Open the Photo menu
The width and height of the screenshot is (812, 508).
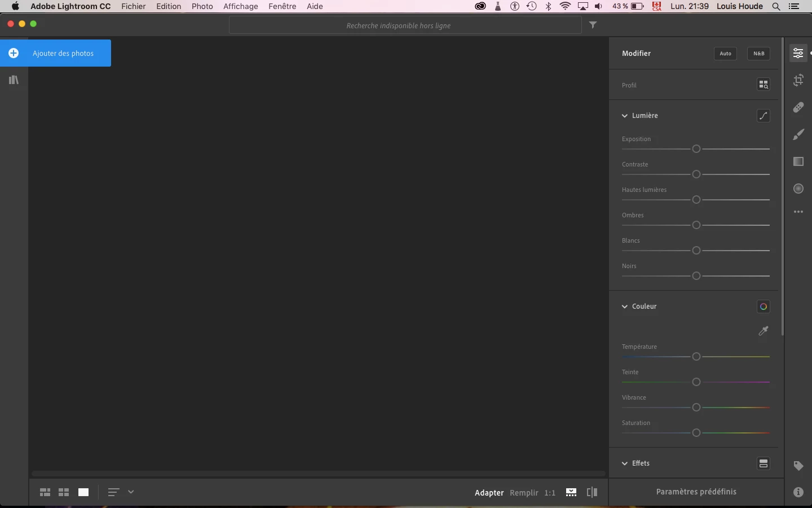point(202,6)
